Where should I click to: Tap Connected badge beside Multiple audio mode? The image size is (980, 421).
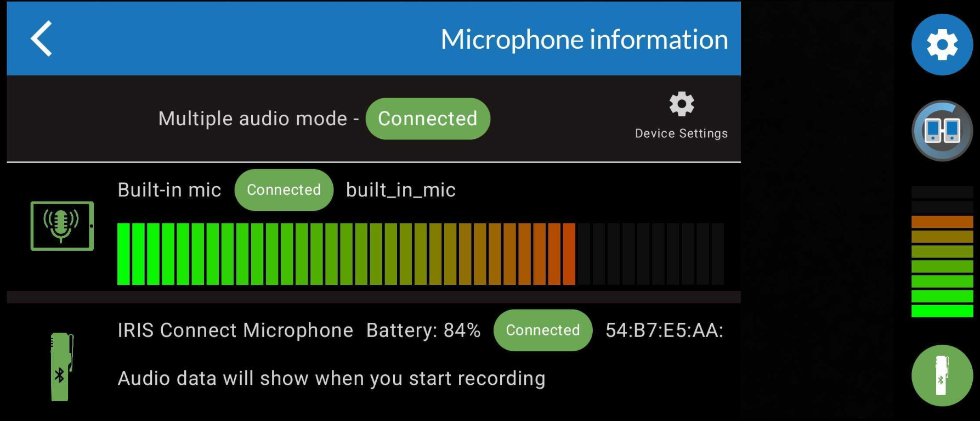tap(428, 119)
